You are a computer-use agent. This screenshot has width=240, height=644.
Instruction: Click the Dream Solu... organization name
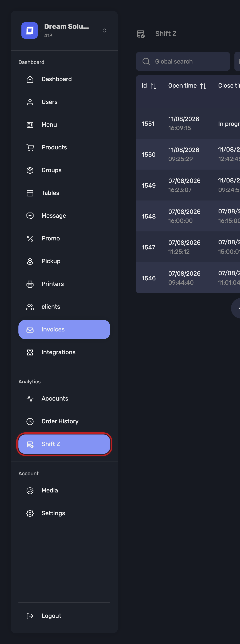point(66,26)
